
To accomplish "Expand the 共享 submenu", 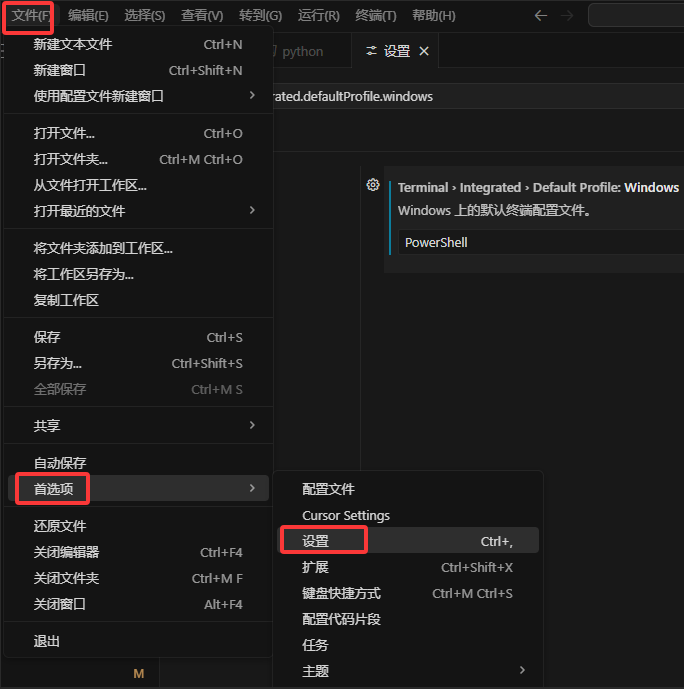I will point(138,425).
